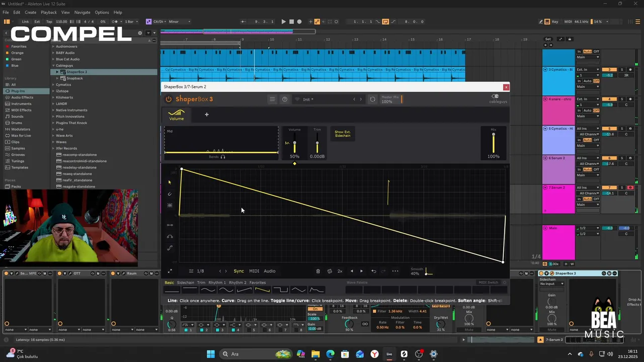Click the taskbar search box
This screenshot has width=644, height=362.
[x=256, y=354]
